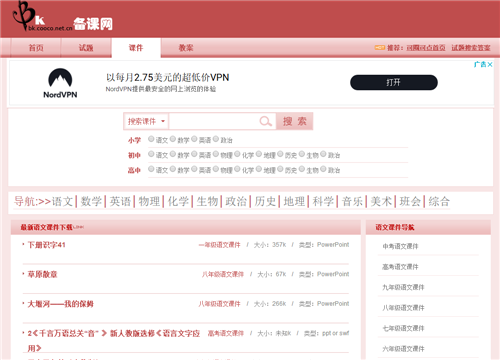Select 高中 政治 radio button

pyautogui.click(x=323, y=169)
